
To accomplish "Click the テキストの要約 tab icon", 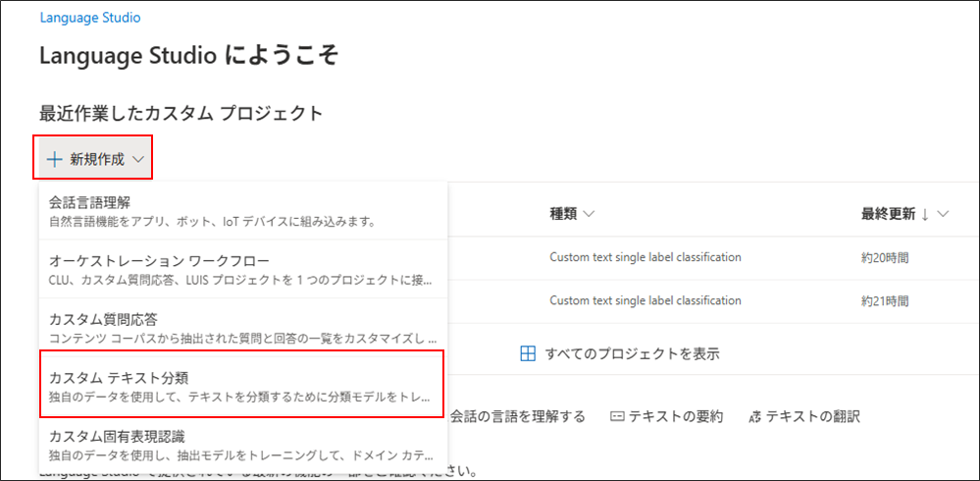I will click(x=617, y=417).
